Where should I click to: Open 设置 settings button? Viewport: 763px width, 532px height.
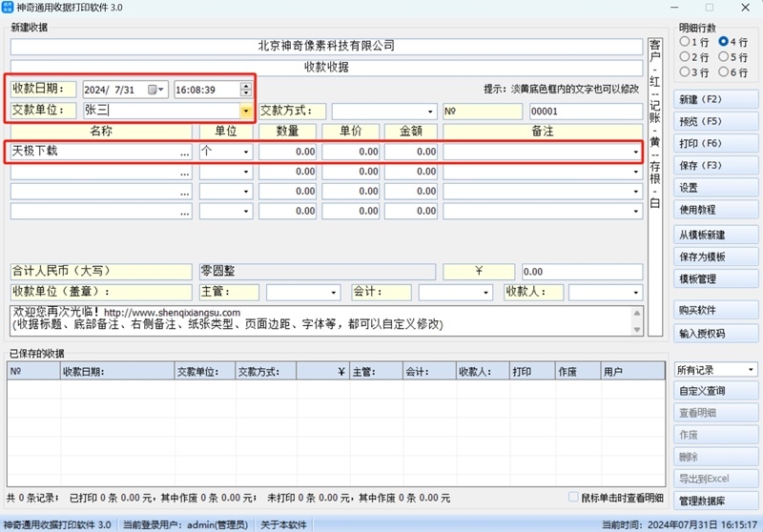tap(716, 188)
